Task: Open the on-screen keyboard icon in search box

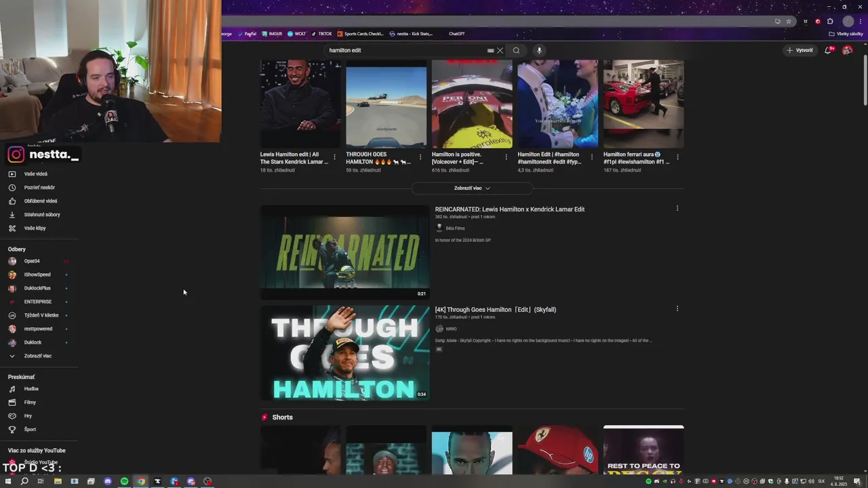Action: click(490, 50)
